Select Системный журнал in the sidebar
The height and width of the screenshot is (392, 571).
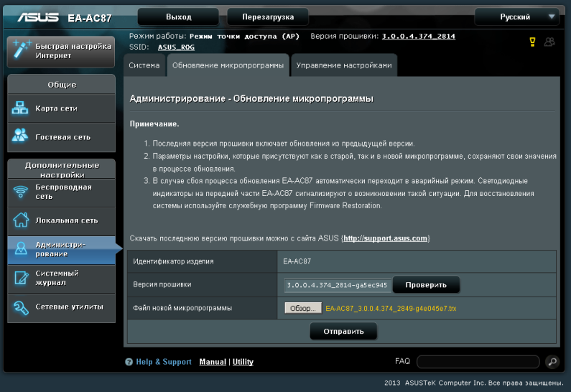[x=61, y=278]
